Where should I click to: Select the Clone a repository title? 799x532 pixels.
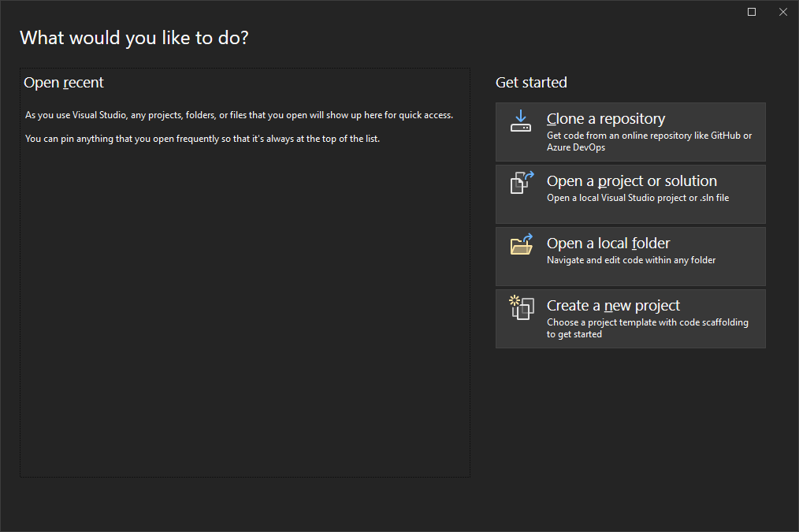pos(606,119)
